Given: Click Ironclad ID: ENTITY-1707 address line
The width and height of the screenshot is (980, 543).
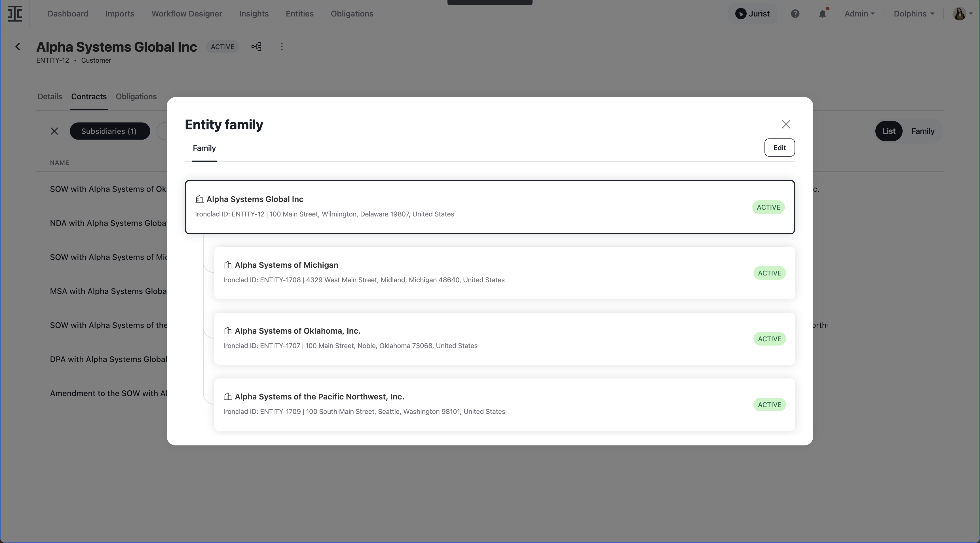Looking at the screenshot, I should [350, 346].
